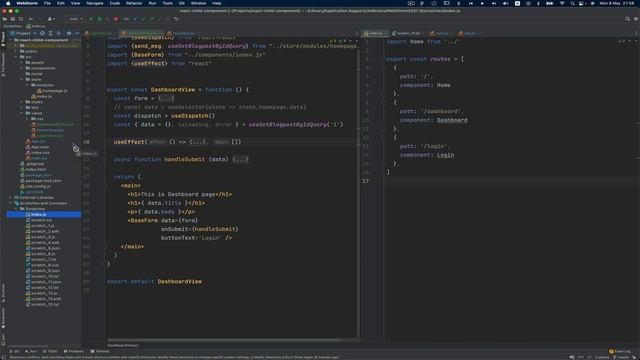Click the Open folder icon in main toolbar
Image resolution: width=640 pixels, height=360 pixels.
[x=4, y=19]
